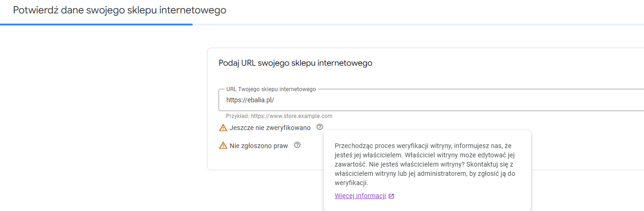Image resolution: width=644 pixels, height=211 pixels.
Task: Select the Nie zgłoszono praw status text
Action: click(x=259, y=146)
